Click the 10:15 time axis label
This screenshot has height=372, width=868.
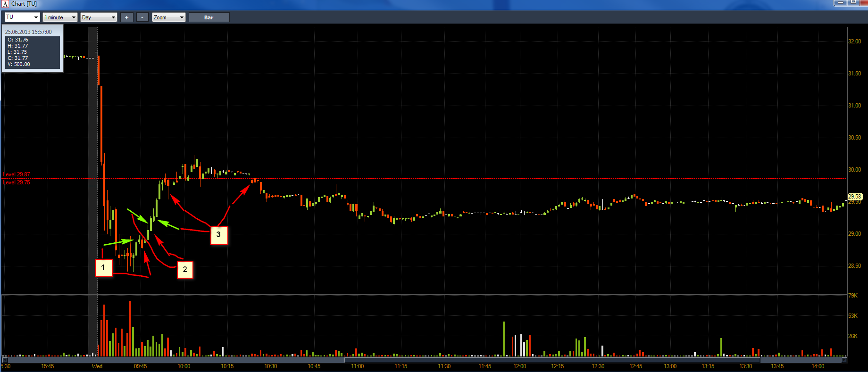[227, 366]
